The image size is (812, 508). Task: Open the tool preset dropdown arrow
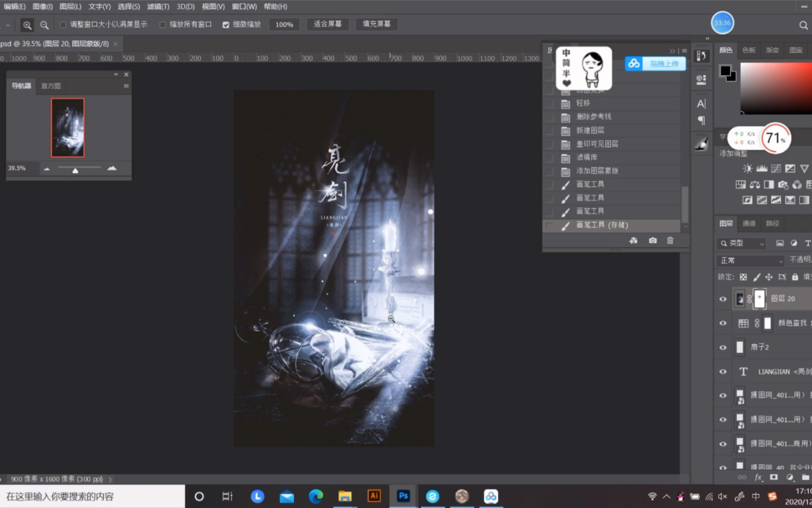[8, 25]
